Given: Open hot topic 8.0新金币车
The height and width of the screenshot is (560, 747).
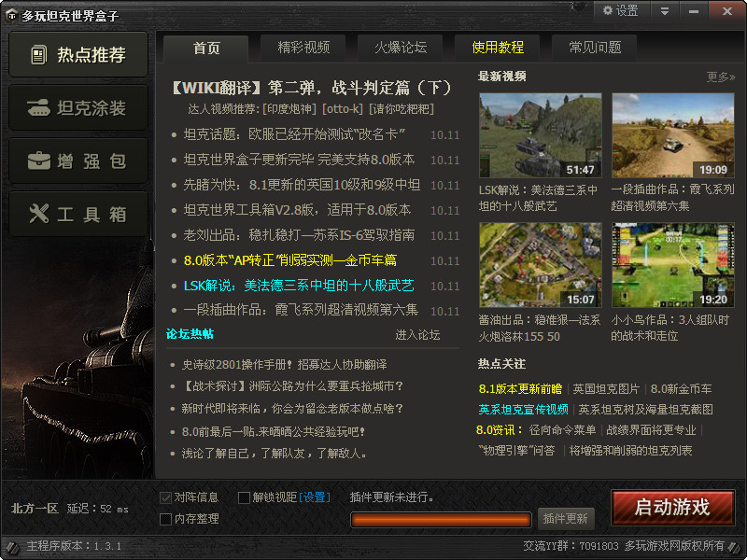Looking at the screenshot, I should coord(681,389).
